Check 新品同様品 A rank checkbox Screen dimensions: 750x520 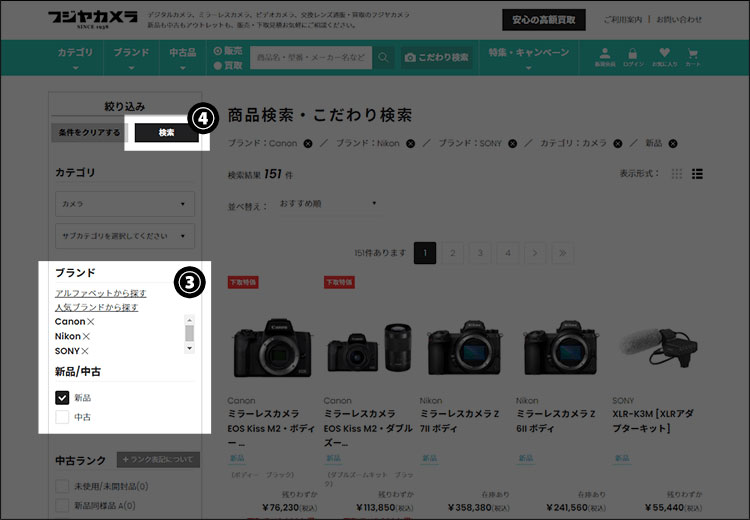pyautogui.click(x=62, y=506)
